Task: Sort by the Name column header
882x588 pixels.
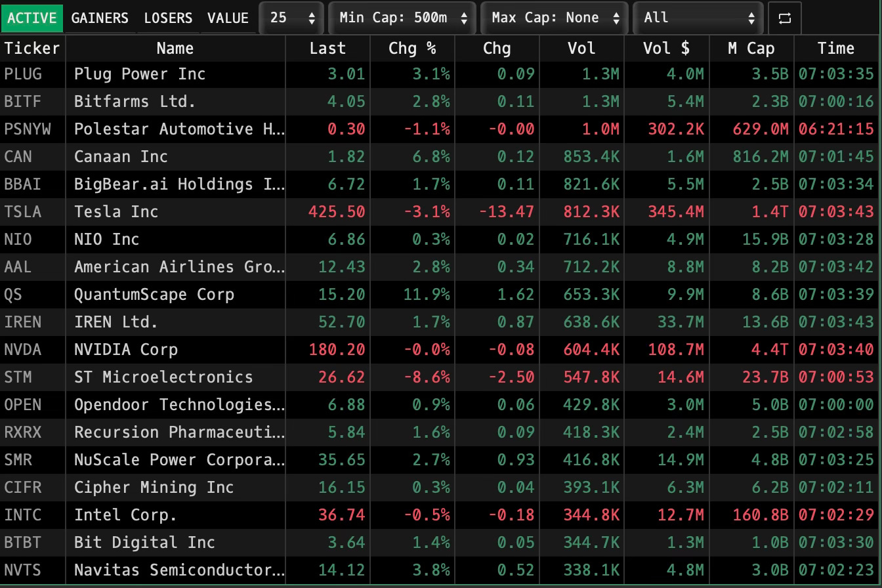Action: point(175,49)
